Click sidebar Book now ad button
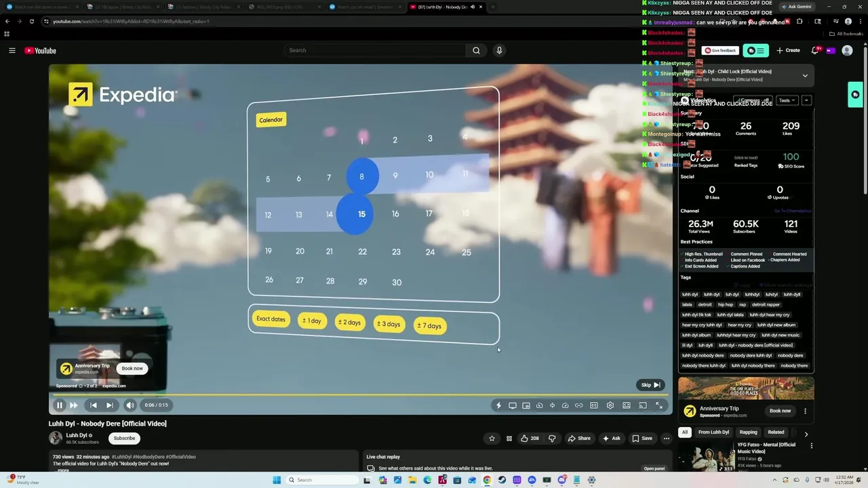This screenshot has height=488, width=868. [x=780, y=411]
